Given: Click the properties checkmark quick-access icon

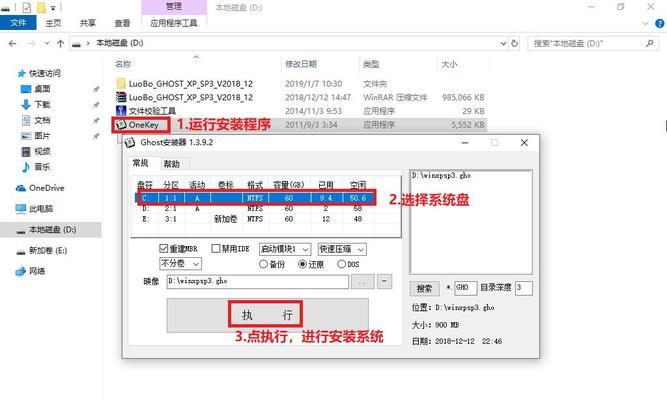Looking at the screenshot, I should click(26, 7).
